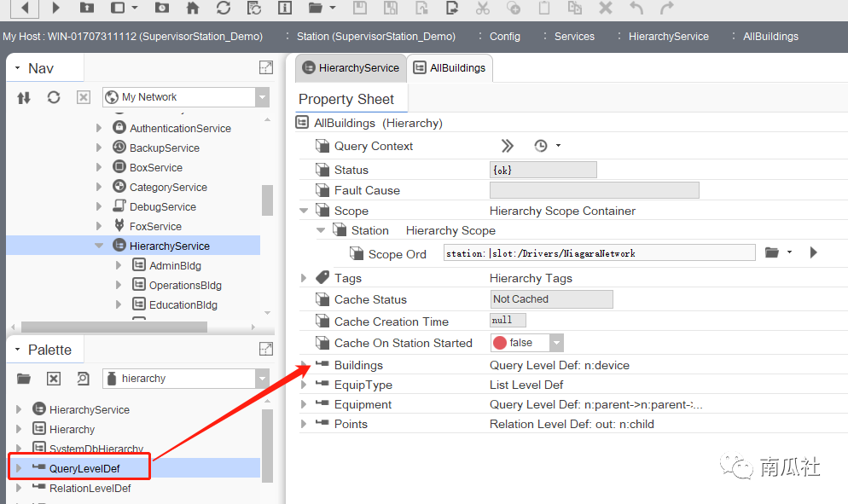Click the Nav panel sync arrows icon
The image size is (848, 504).
pyautogui.click(x=24, y=97)
